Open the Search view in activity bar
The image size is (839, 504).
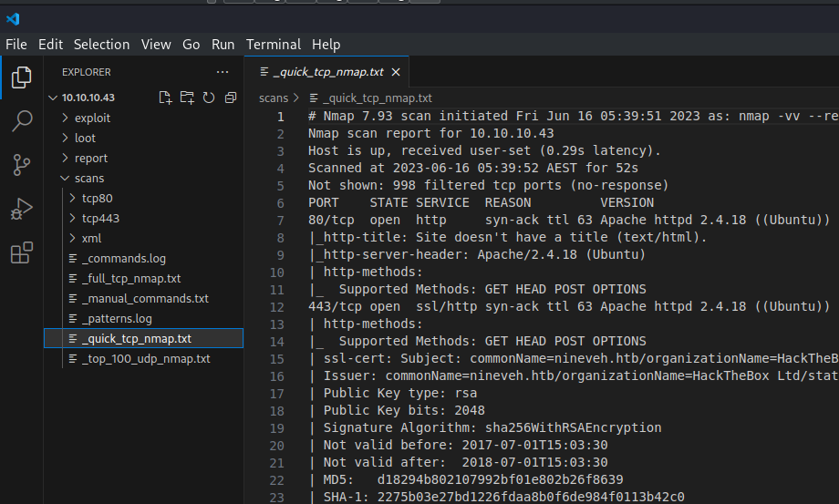(x=21, y=121)
